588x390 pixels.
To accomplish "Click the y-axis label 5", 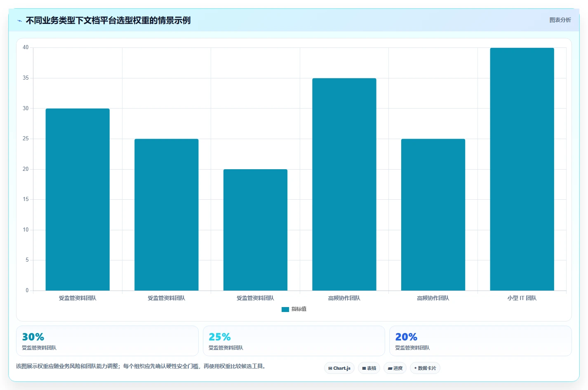I will click(27, 260).
